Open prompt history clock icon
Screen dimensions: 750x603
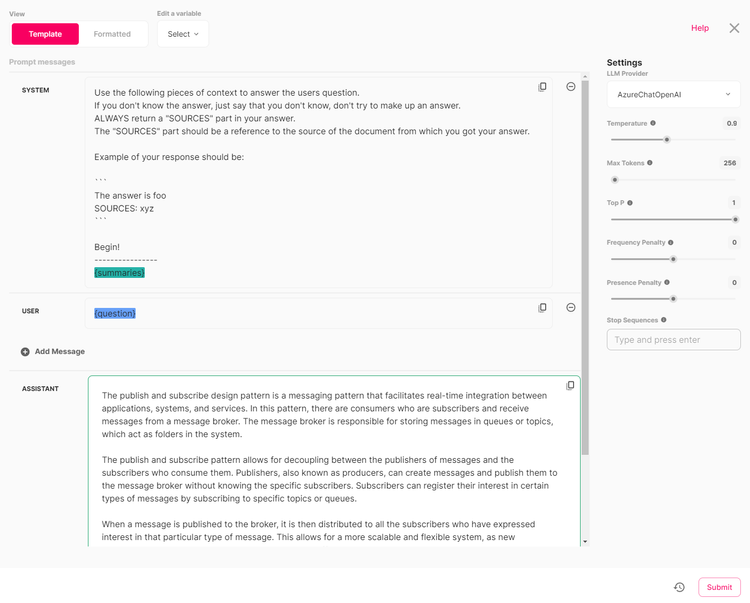679,587
